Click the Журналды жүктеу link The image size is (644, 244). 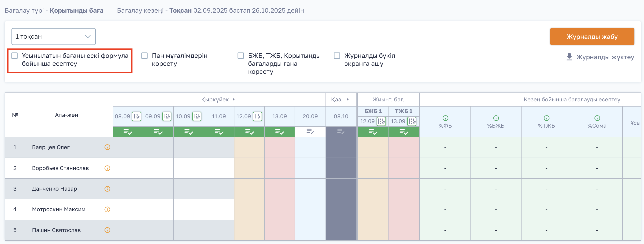pyautogui.click(x=605, y=57)
